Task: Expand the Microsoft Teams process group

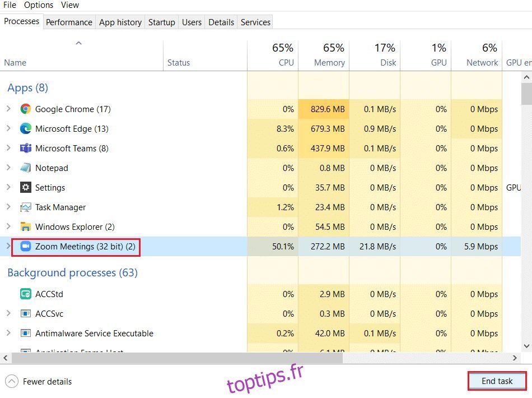Action: pyautogui.click(x=8, y=149)
